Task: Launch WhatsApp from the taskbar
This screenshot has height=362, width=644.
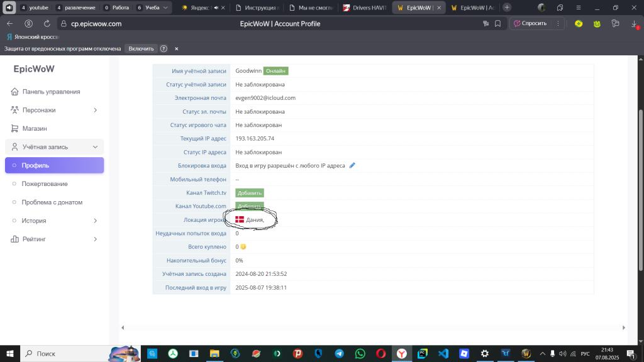Action: (x=360, y=354)
